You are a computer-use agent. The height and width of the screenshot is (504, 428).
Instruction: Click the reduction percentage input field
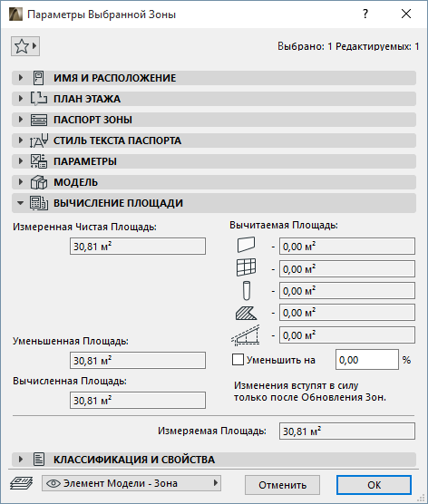click(367, 360)
